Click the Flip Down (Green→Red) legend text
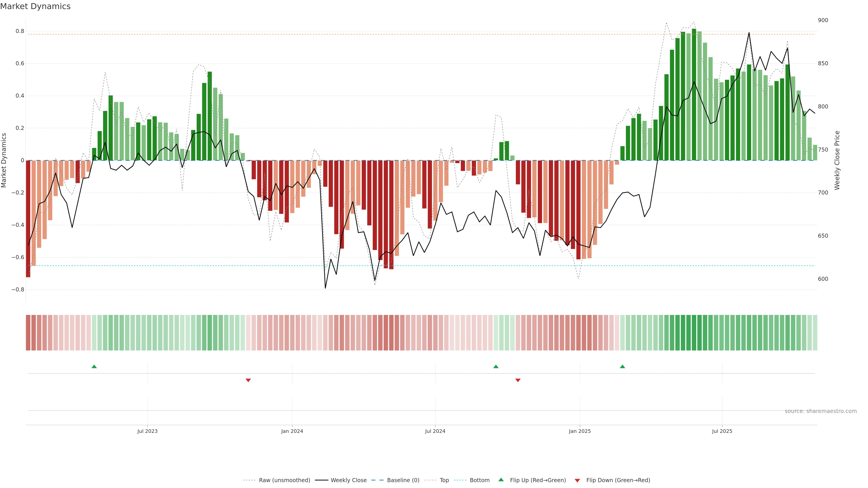This screenshot has width=868, height=488. coord(618,480)
